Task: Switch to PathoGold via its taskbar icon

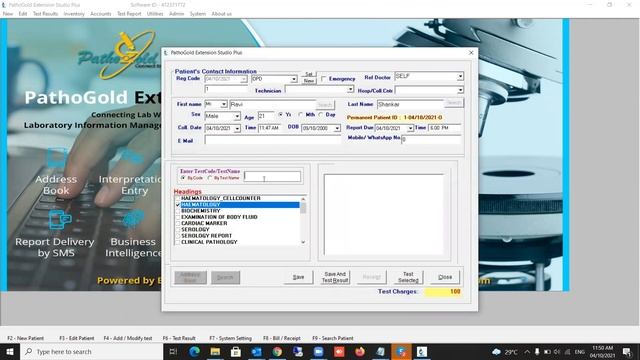Action: point(422,351)
